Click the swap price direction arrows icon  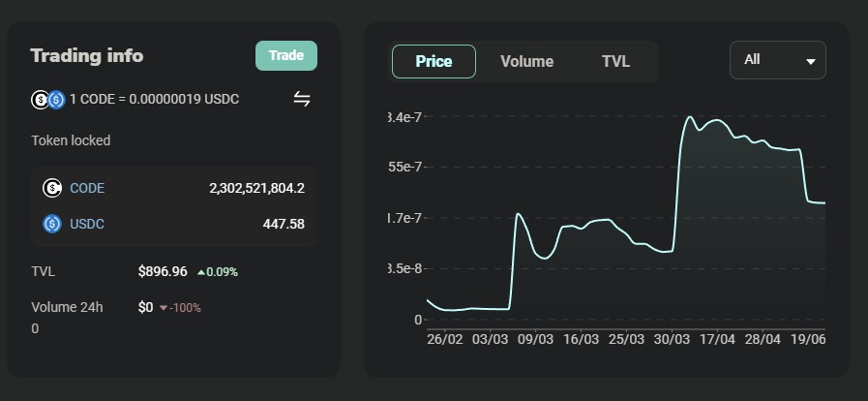[302, 100]
